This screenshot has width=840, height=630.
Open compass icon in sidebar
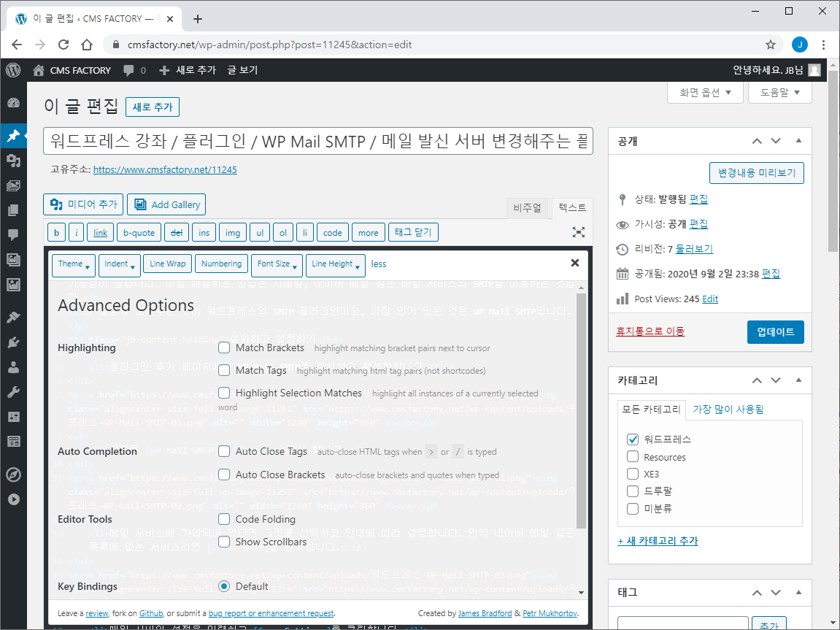[x=13, y=475]
